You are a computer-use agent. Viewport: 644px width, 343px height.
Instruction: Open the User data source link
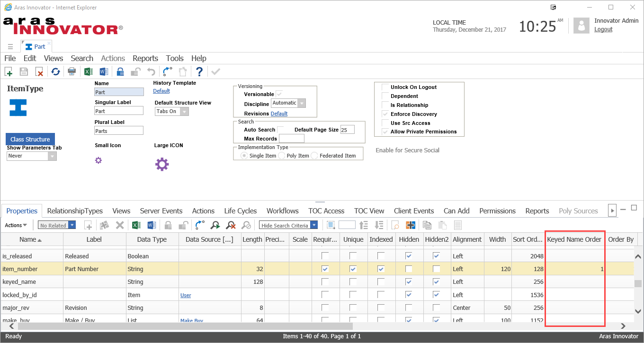pos(186,295)
